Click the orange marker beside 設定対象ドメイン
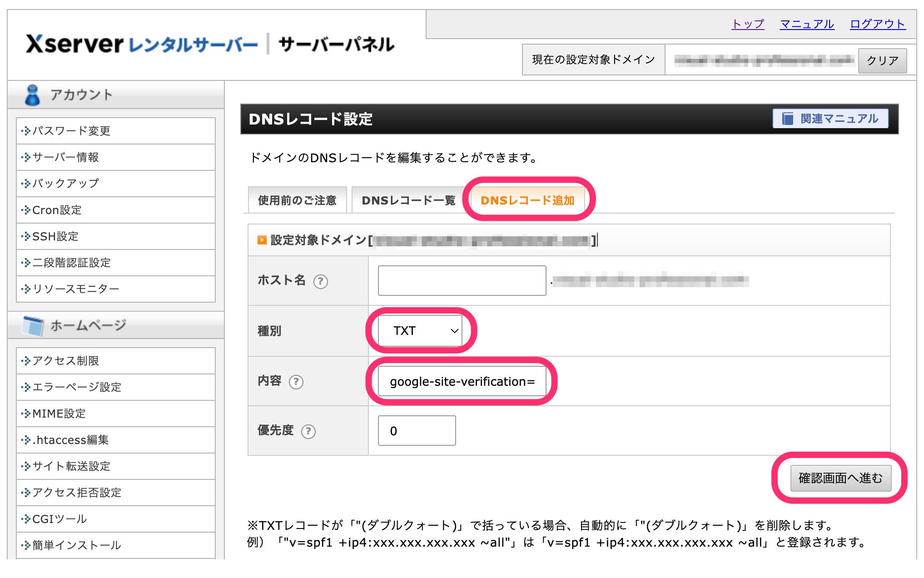The height and width of the screenshot is (578, 924). 262,240
